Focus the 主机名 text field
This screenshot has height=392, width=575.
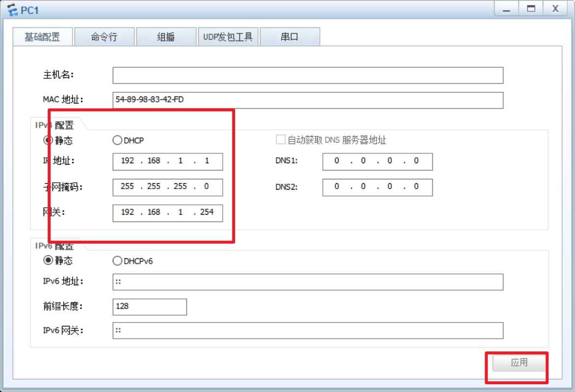pyautogui.click(x=308, y=75)
